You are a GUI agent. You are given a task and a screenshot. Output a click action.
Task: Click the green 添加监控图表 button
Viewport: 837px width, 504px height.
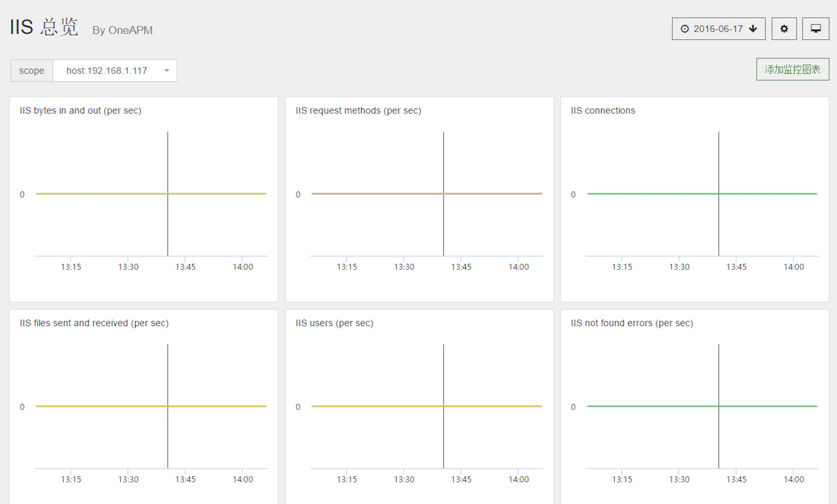pos(792,69)
